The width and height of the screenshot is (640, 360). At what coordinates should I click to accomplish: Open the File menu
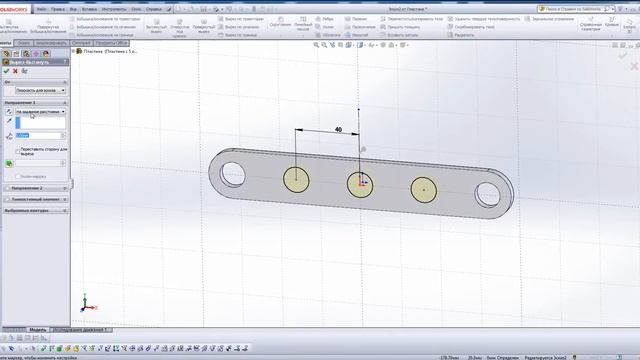pos(41,9)
